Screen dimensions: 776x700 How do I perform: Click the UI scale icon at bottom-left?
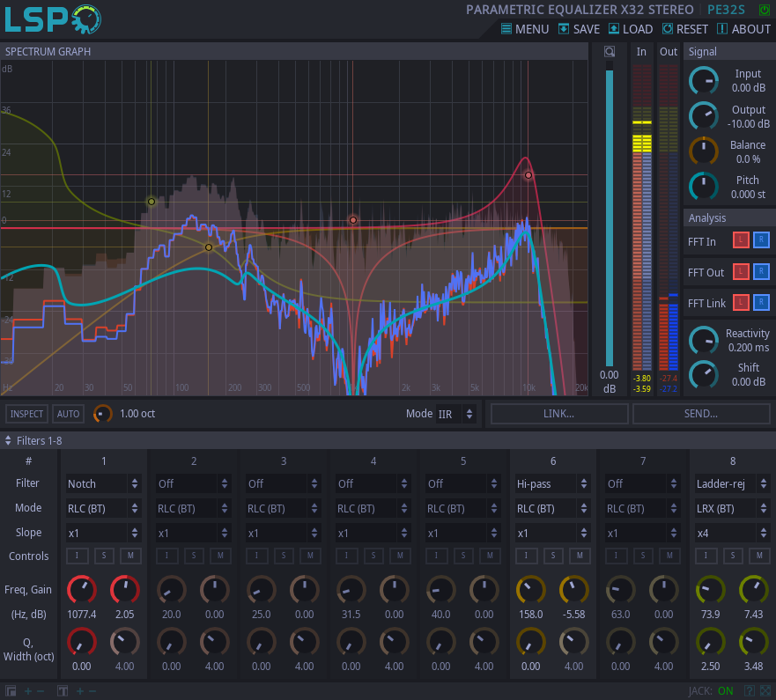pos(11,691)
